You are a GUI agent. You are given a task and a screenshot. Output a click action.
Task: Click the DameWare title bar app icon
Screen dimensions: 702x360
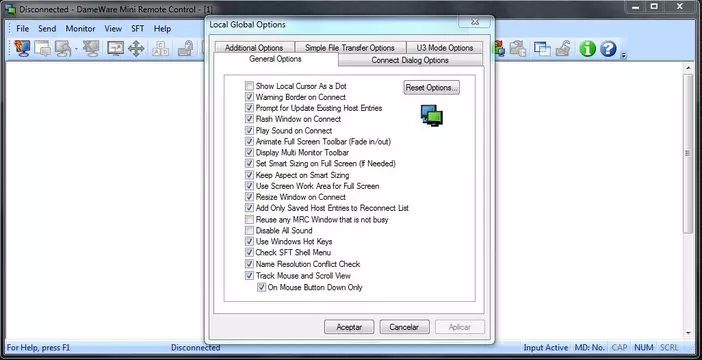point(10,9)
